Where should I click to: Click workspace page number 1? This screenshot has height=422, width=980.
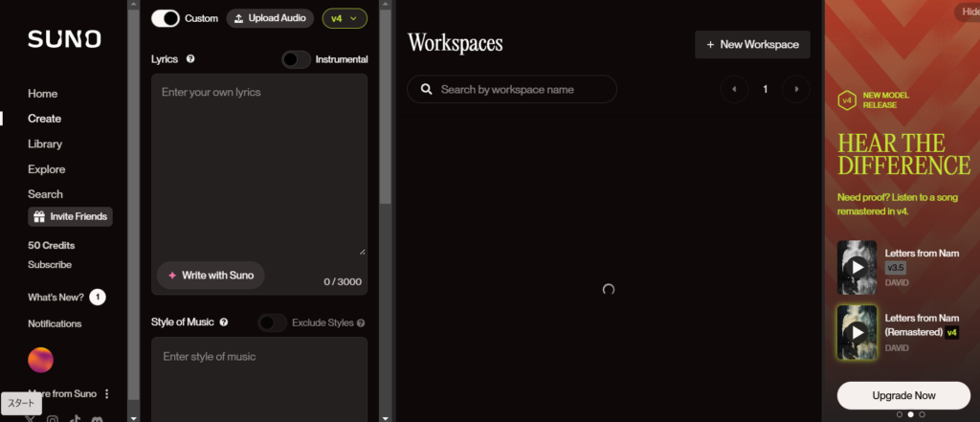point(765,89)
